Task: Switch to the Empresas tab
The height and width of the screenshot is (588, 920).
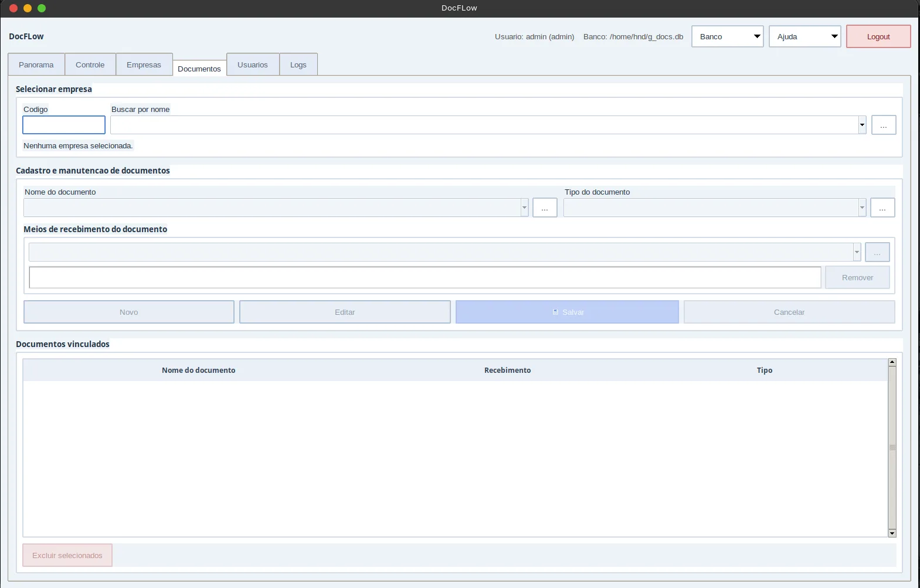Action: click(144, 64)
